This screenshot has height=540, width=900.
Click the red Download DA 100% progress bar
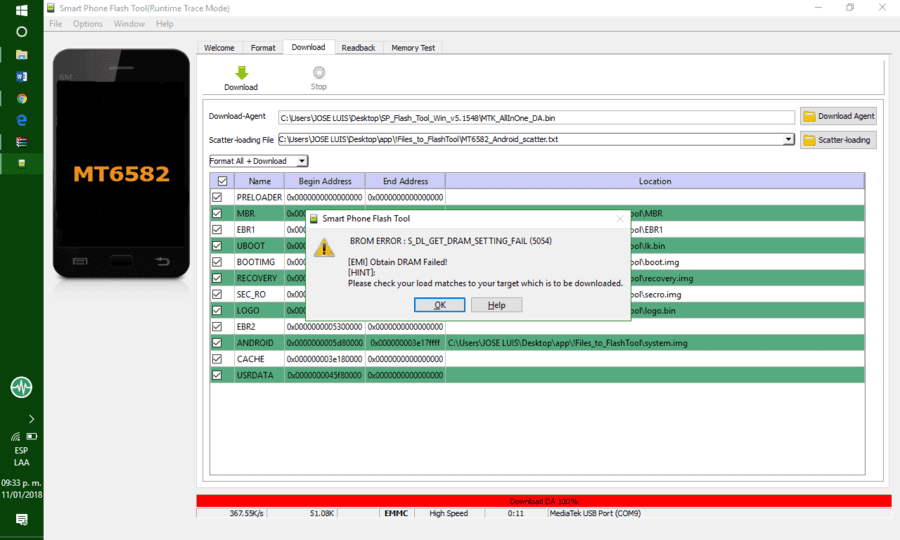[544, 501]
